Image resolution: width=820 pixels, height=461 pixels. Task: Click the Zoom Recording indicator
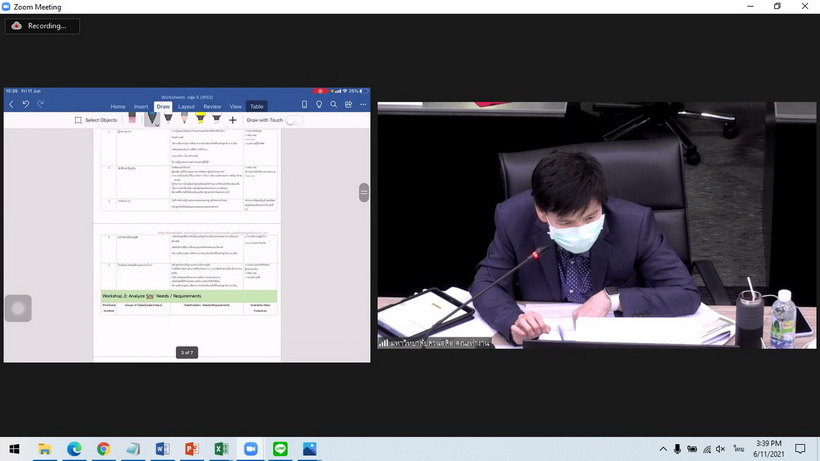[x=42, y=26]
